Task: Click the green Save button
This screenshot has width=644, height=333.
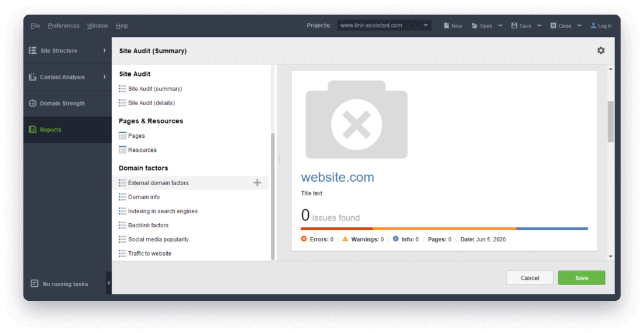Action: [581, 277]
